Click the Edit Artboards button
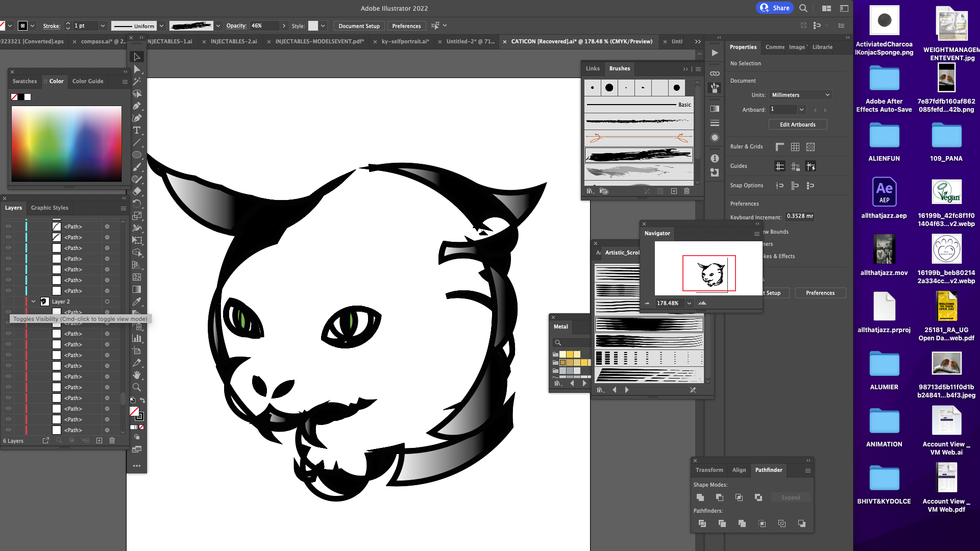980x551 pixels. tap(798, 124)
